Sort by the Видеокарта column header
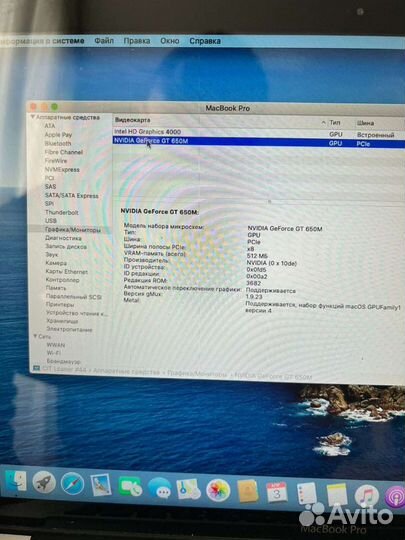 click(x=133, y=120)
